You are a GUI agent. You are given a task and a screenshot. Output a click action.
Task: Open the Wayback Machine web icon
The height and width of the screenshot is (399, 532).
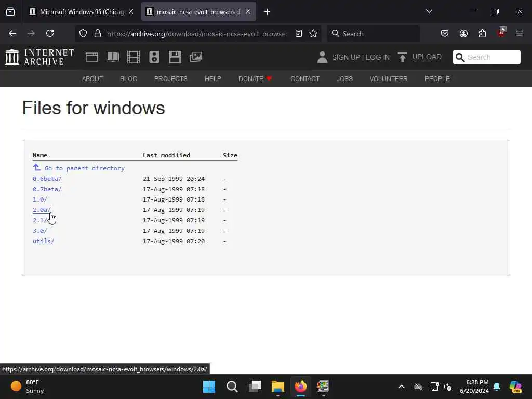92,57
